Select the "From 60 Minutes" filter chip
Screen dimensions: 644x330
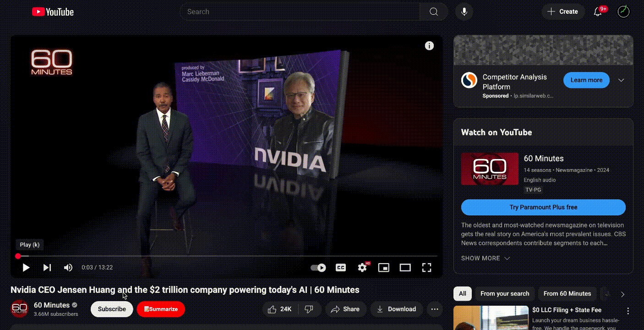(567, 294)
